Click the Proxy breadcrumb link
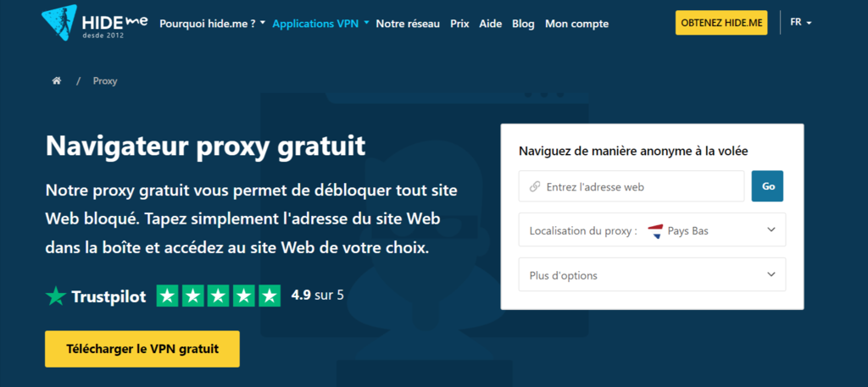The height and width of the screenshot is (387, 868). click(105, 81)
